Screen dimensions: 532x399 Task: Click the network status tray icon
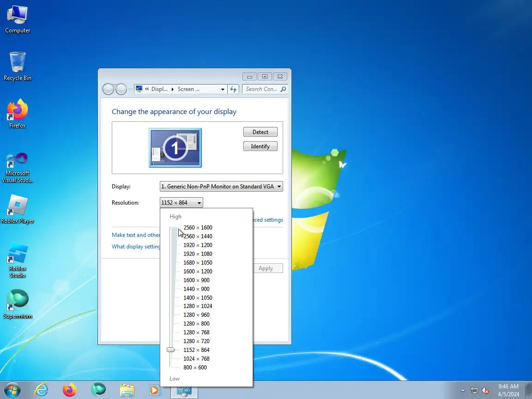point(474,391)
